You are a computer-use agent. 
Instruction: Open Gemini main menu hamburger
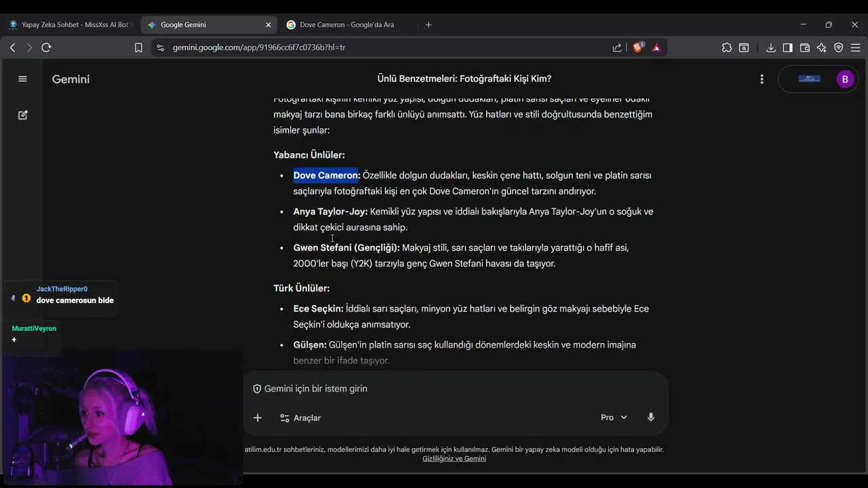pyautogui.click(x=22, y=79)
